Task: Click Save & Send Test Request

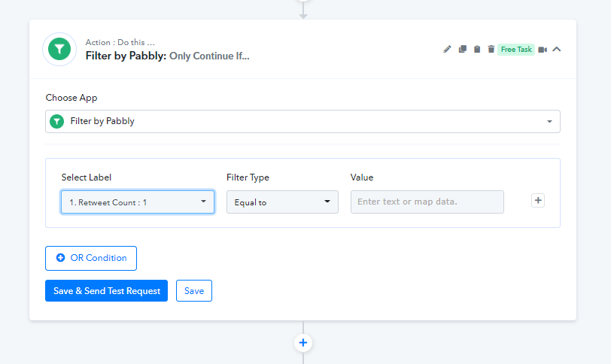Action: pos(106,291)
